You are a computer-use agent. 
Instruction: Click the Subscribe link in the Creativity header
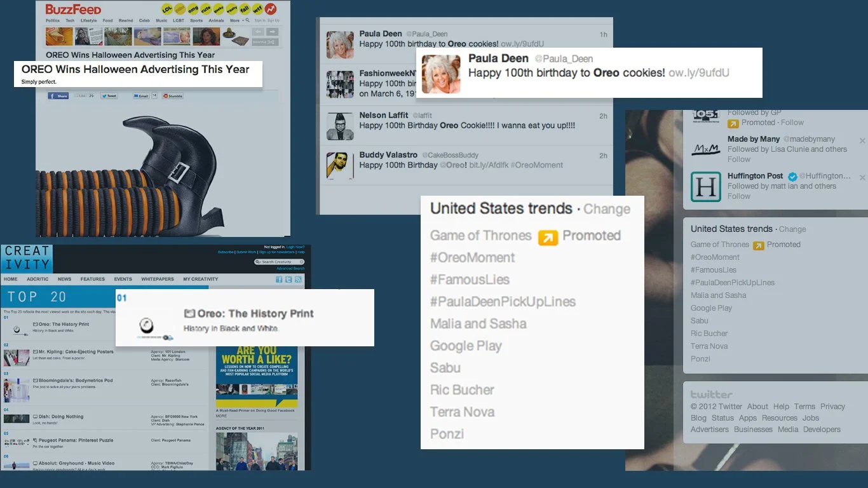pos(226,252)
